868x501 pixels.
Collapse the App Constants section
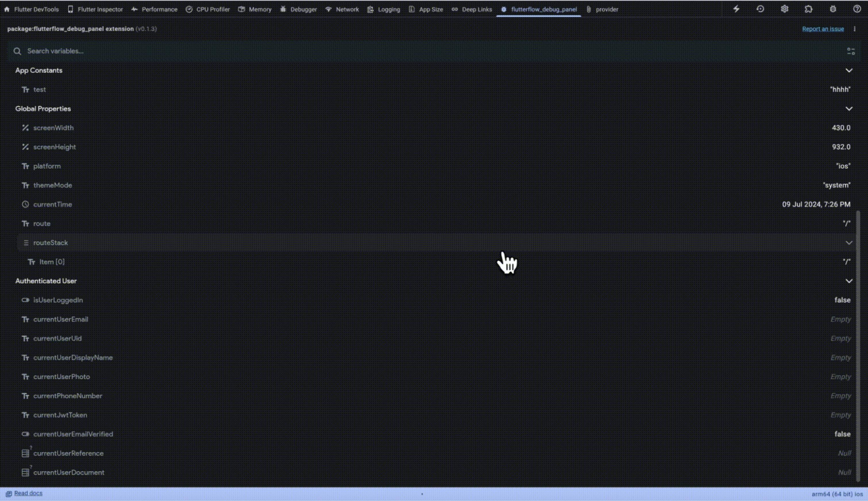(x=849, y=70)
